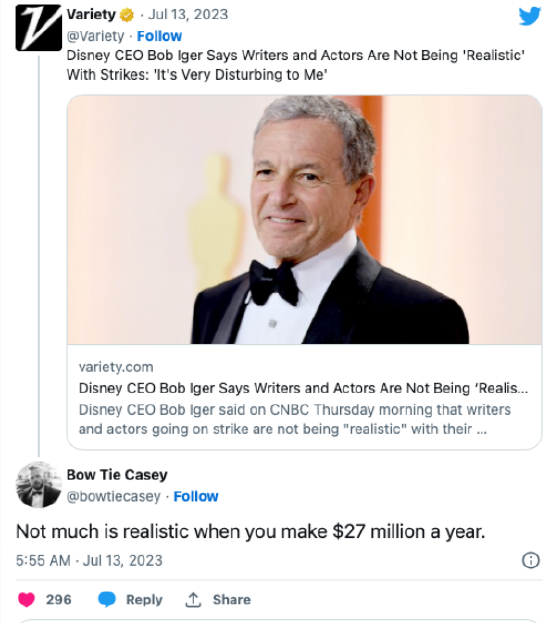Open the article headline in link card
This screenshot has width=550, height=623.
pyautogui.click(x=303, y=388)
